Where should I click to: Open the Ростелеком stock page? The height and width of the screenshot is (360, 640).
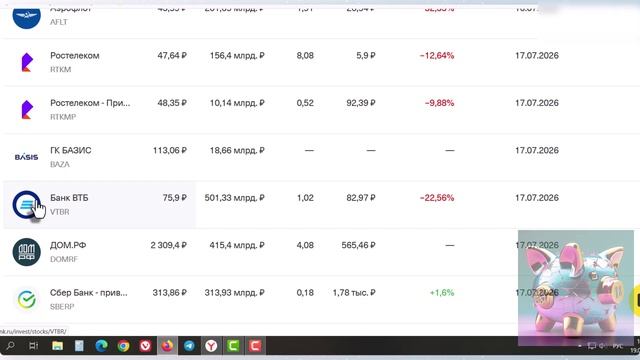point(75,56)
